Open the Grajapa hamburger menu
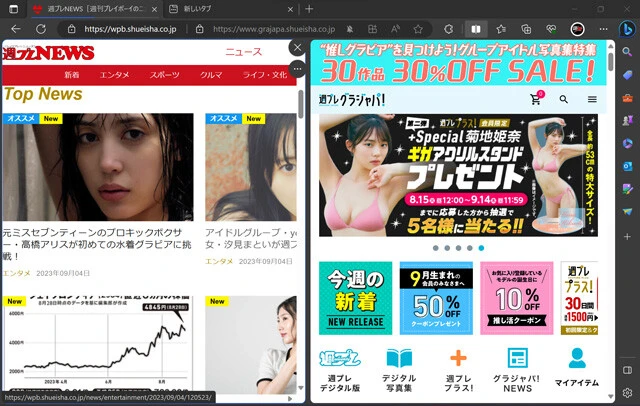Image resolution: width=640 pixels, height=406 pixels. (592, 99)
